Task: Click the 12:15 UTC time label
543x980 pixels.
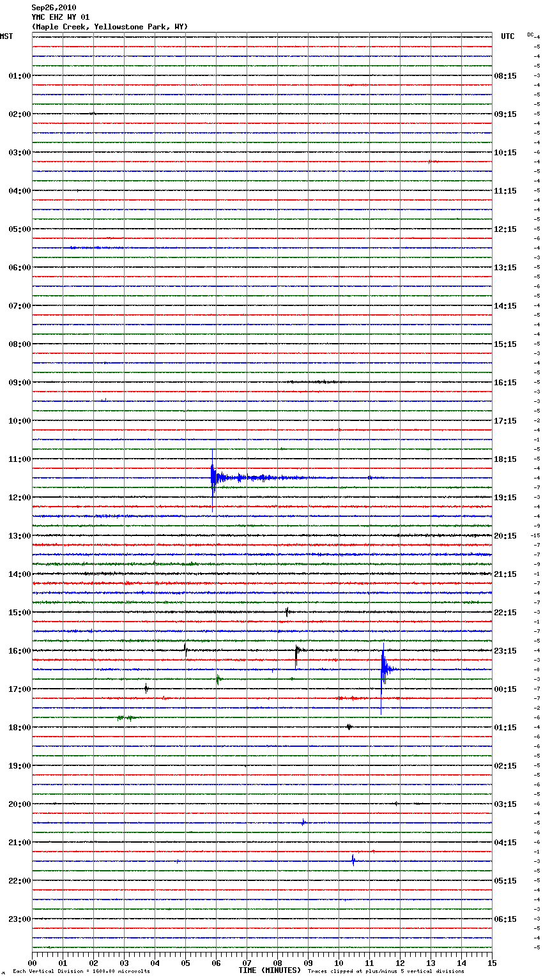Action: (505, 229)
